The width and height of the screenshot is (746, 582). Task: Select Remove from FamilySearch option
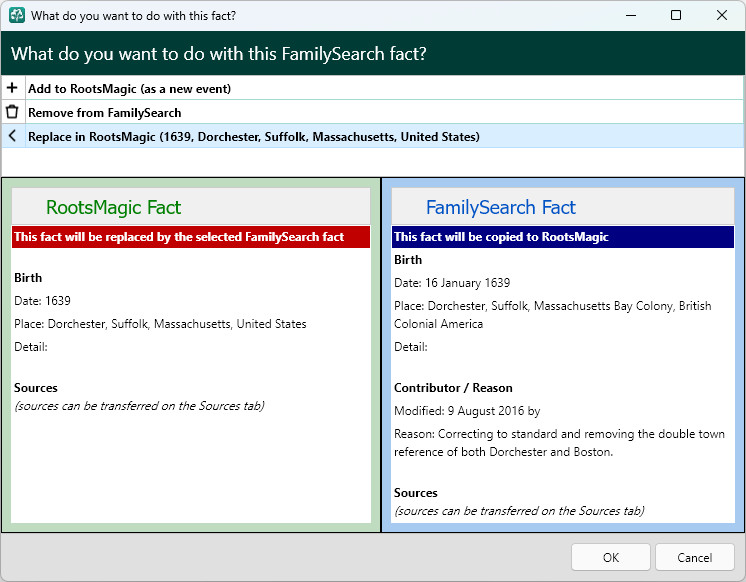pyautogui.click(x=373, y=112)
